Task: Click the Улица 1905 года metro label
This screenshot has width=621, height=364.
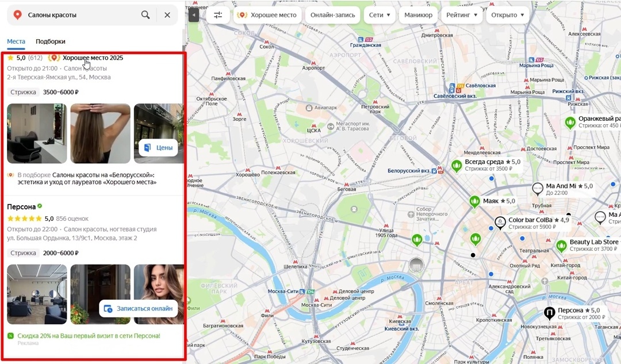Action: coord(386,233)
